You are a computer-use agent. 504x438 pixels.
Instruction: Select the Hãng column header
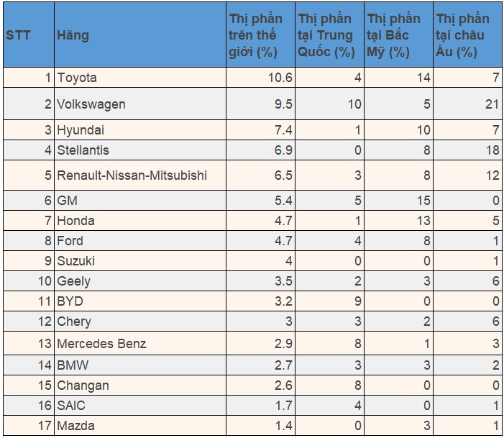(140, 35)
